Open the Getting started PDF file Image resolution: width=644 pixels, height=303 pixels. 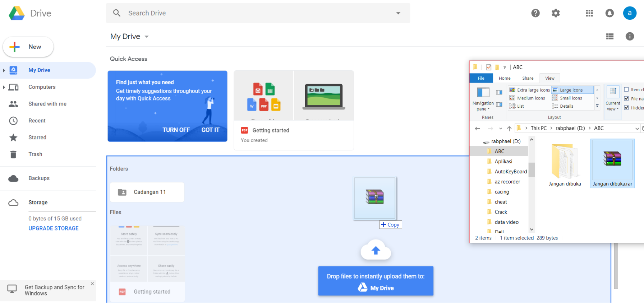[148, 264]
